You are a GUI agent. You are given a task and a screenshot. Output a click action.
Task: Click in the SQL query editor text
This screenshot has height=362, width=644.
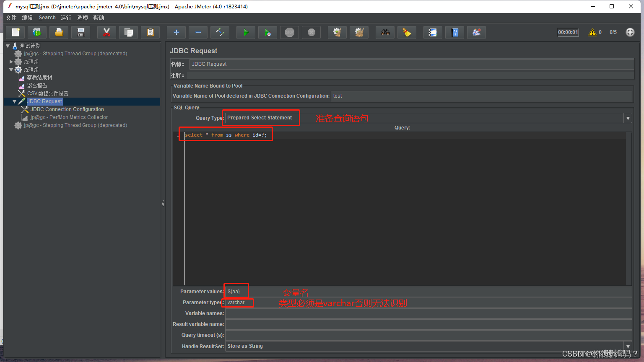coord(226,135)
